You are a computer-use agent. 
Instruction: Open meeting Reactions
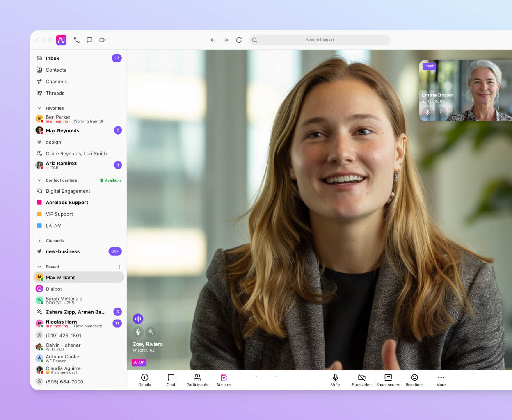point(414,379)
